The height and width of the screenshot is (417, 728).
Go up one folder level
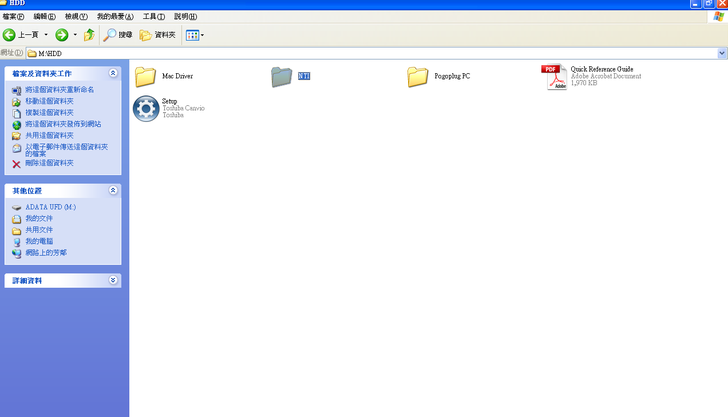point(89,35)
